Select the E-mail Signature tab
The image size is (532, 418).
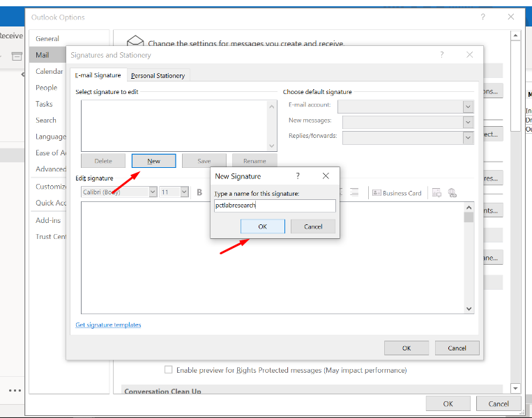click(98, 75)
